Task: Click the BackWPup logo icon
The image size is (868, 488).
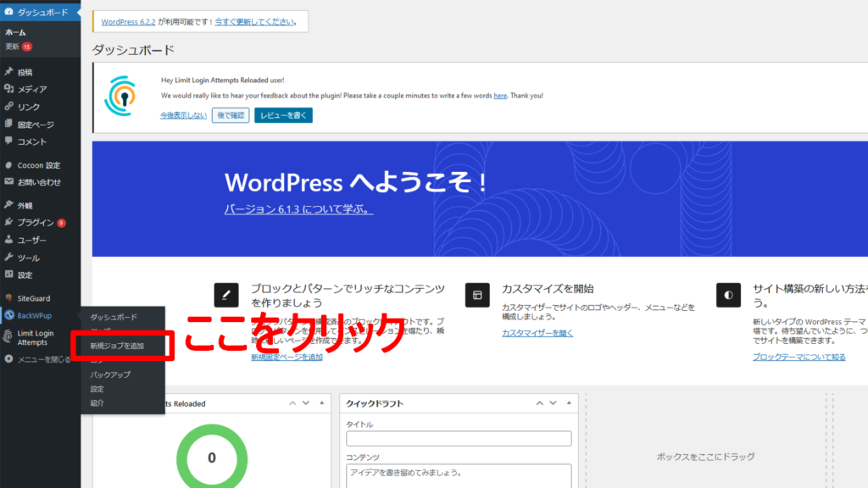Action: point(8,315)
